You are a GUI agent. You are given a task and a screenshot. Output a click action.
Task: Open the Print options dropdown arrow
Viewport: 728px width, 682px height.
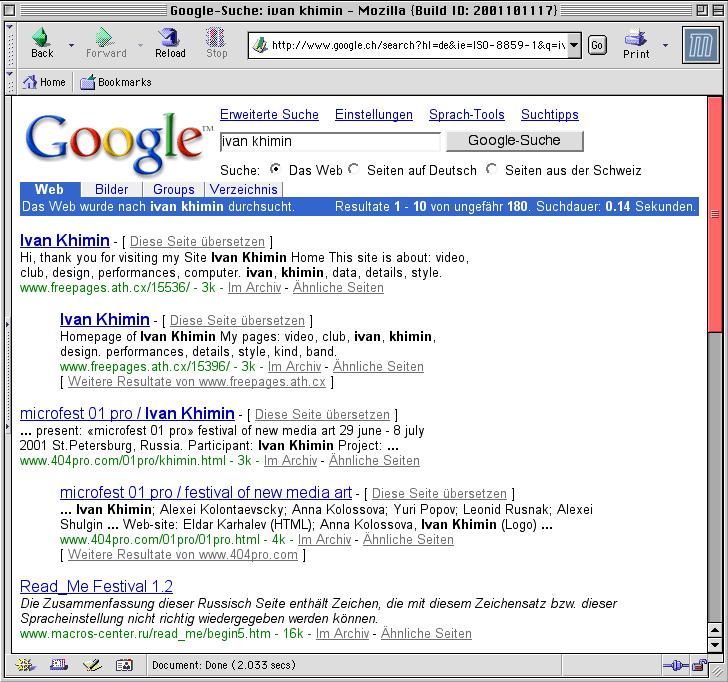665,45
